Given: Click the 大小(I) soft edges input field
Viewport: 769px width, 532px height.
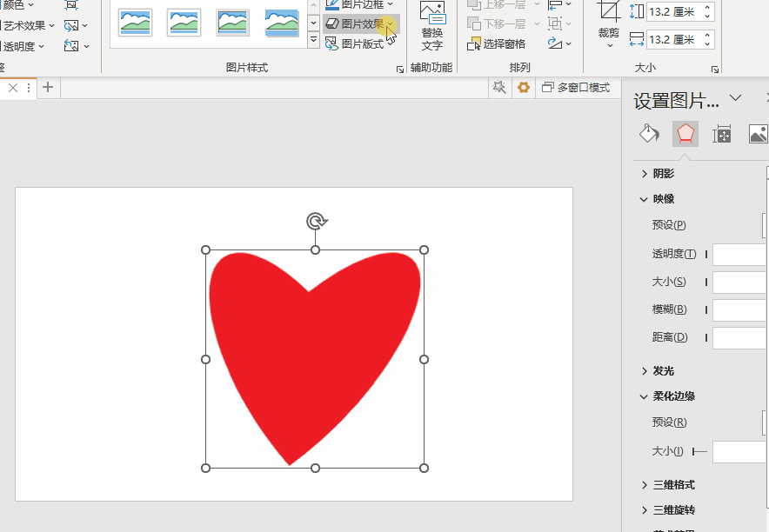Looking at the screenshot, I should pyautogui.click(x=740, y=452).
